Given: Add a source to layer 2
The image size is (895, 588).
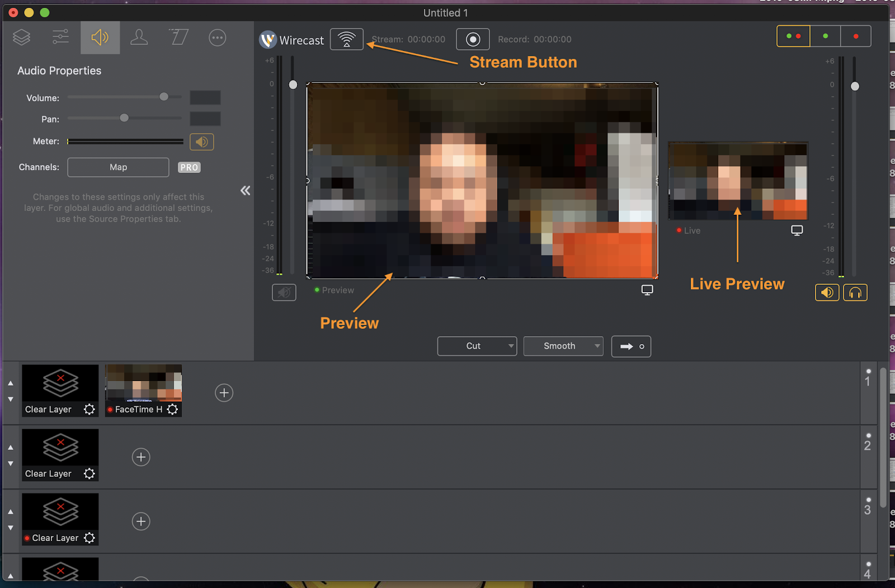Looking at the screenshot, I should tap(141, 457).
